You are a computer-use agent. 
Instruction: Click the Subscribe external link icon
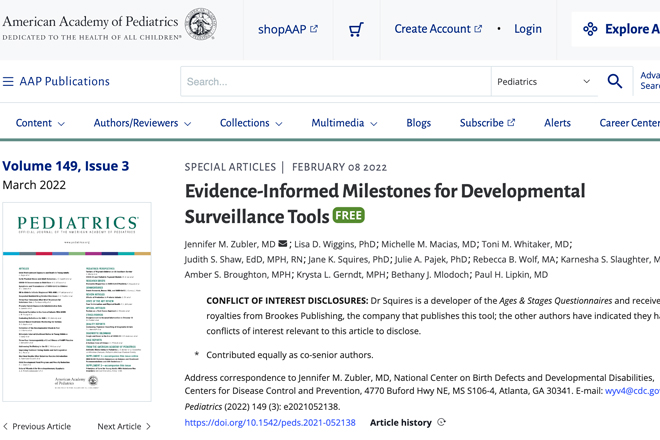(x=511, y=123)
